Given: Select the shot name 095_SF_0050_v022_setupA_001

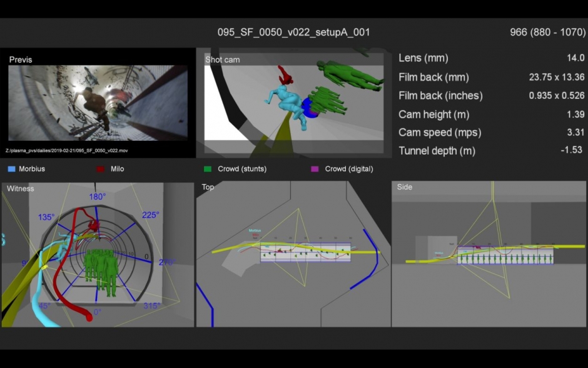Looking at the screenshot, I should pos(293,32).
